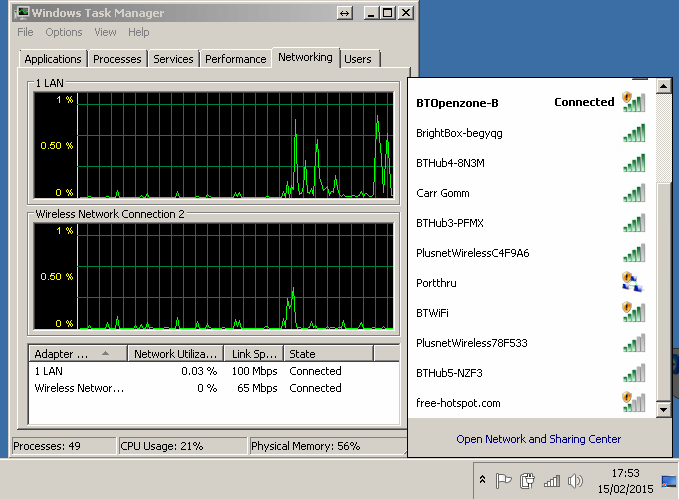Open Action Center flag tray icon

point(503,481)
